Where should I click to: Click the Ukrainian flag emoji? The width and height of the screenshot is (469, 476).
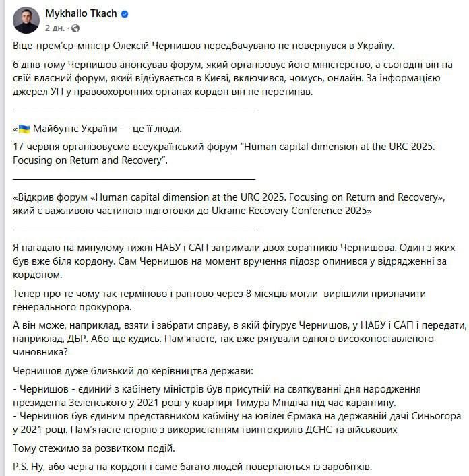coord(24,129)
